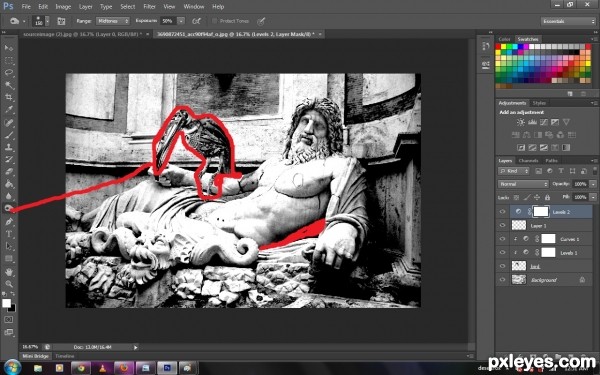Hide the Levels 2 layer

pos(502,212)
